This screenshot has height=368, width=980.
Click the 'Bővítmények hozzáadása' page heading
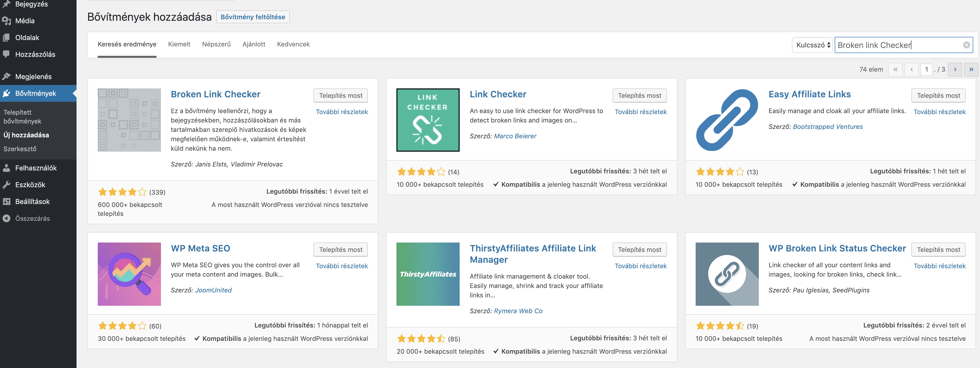[149, 17]
